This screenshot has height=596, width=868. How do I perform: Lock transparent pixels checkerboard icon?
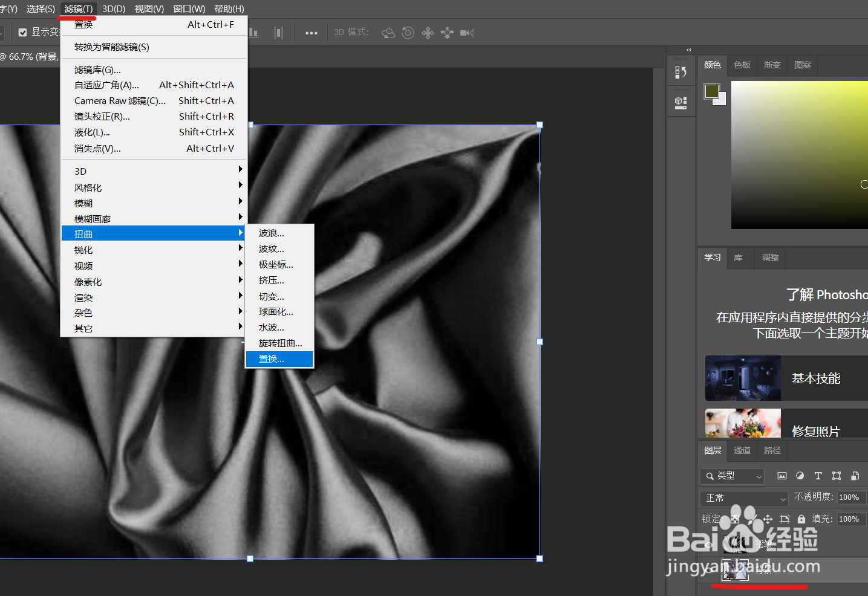tap(735, 519)
